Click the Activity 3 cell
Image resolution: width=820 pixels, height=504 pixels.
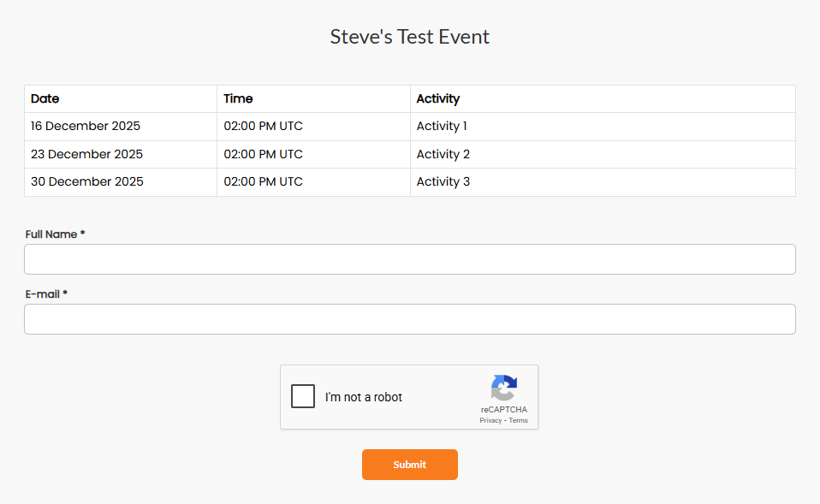click(x=603, y=182)
